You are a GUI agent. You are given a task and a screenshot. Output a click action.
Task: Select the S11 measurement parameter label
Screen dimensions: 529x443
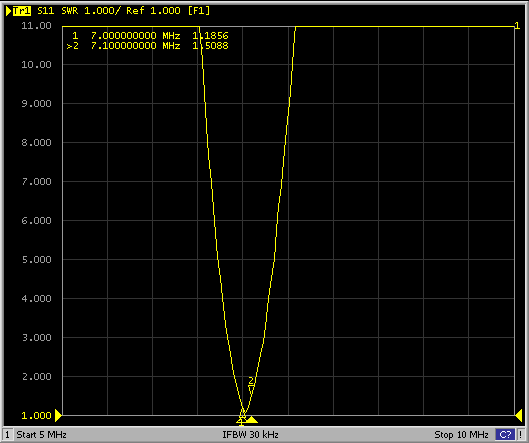[x=46, y=11]
